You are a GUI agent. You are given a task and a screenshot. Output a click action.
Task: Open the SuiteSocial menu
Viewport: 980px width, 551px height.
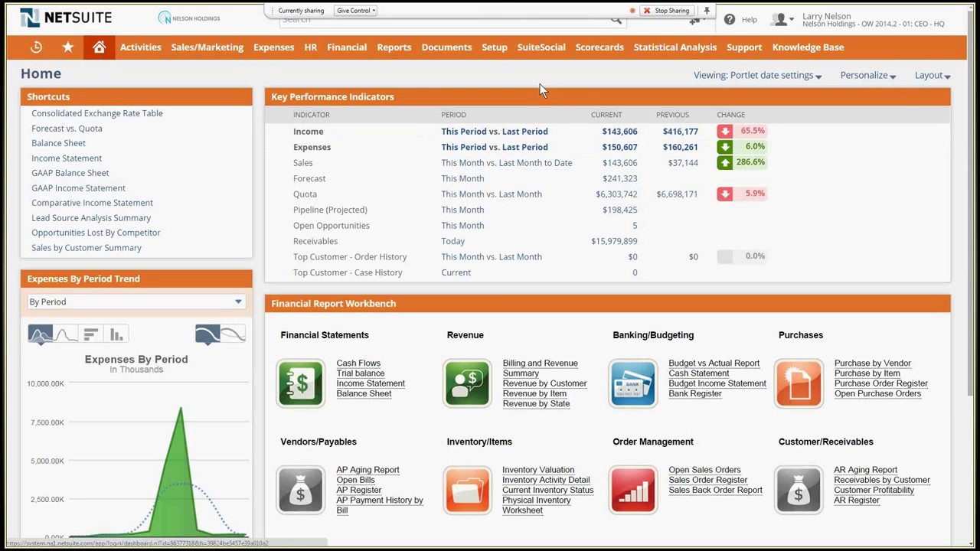click(x=541, y=47)
